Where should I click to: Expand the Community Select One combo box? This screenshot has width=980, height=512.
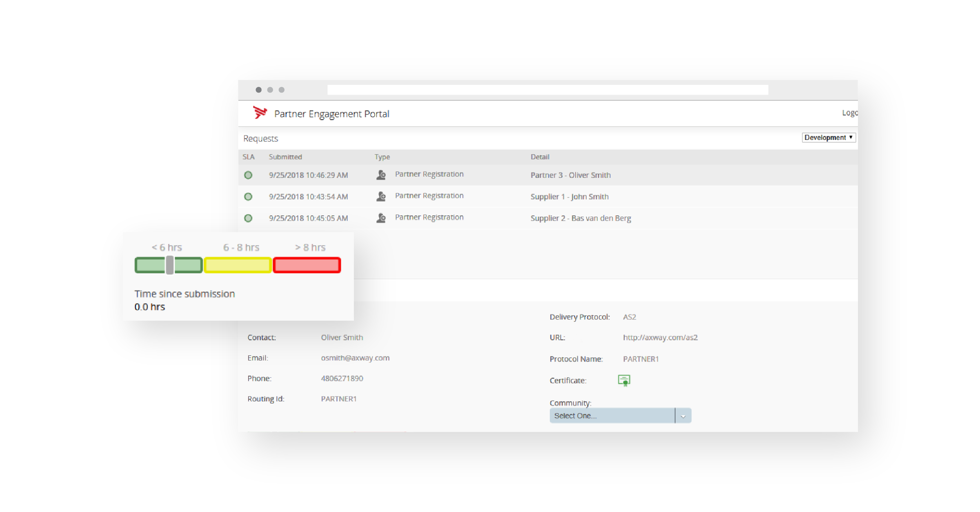click(x=620, y=416)
